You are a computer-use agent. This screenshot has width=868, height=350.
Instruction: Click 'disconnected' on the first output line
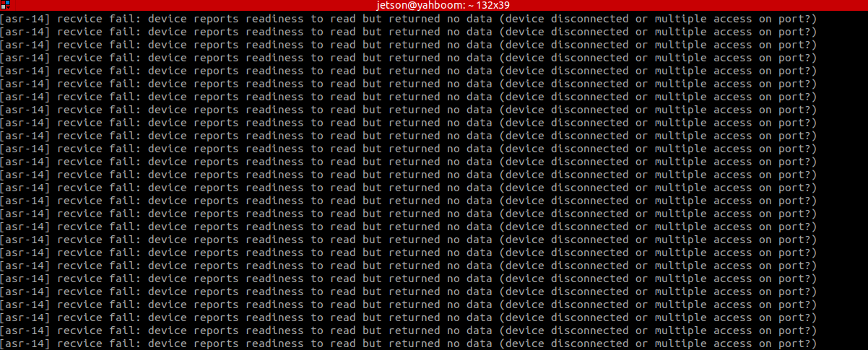589,19
